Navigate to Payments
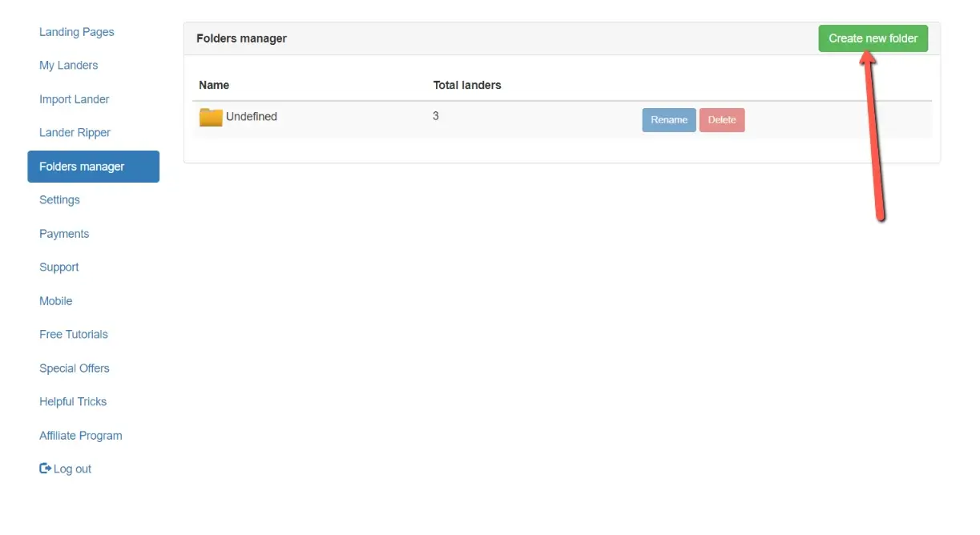Image resolution: width=980 pixels, height=535 pixels. tap(64, 234)
